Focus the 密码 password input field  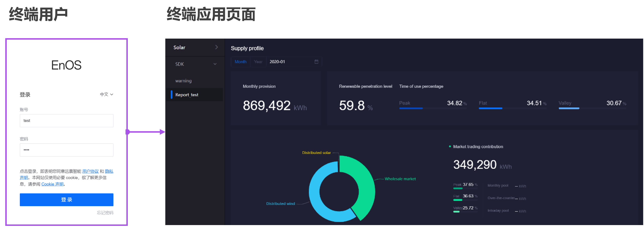pos(67,150)
